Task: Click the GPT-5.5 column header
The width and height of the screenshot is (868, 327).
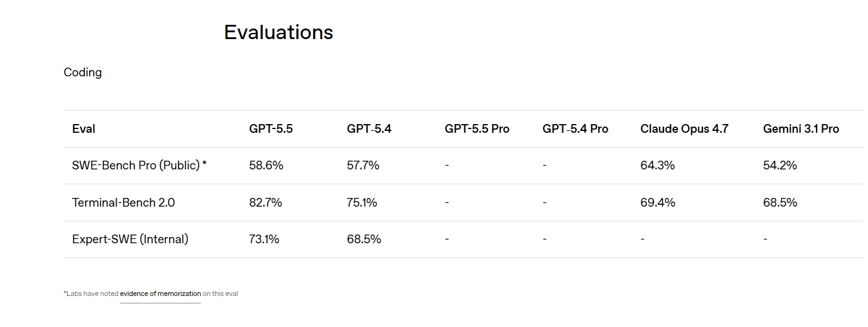Action: pyautogui.click(x=271, y=129)
